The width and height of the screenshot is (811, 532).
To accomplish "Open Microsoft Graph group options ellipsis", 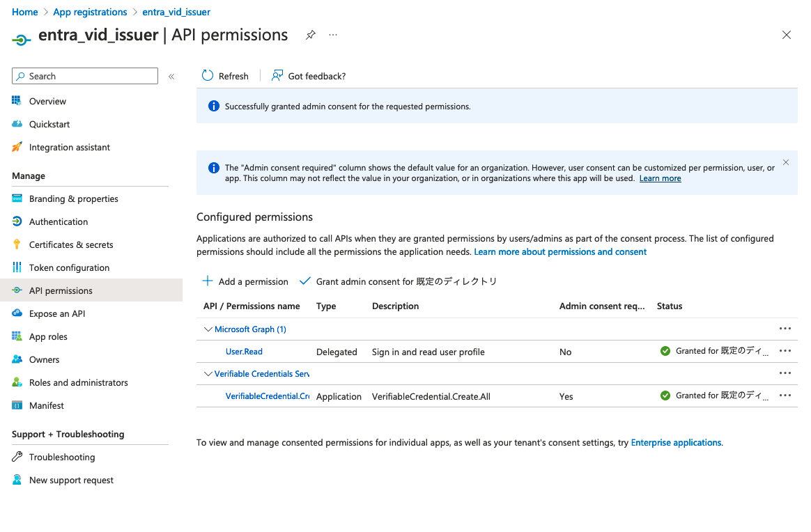I will (x=785, y=329).
